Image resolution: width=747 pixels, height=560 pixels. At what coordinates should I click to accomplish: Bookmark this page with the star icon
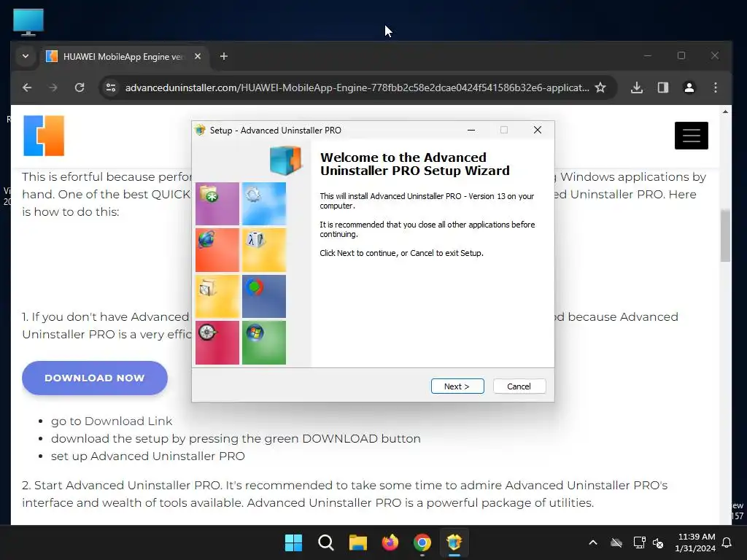click(601, 87)
